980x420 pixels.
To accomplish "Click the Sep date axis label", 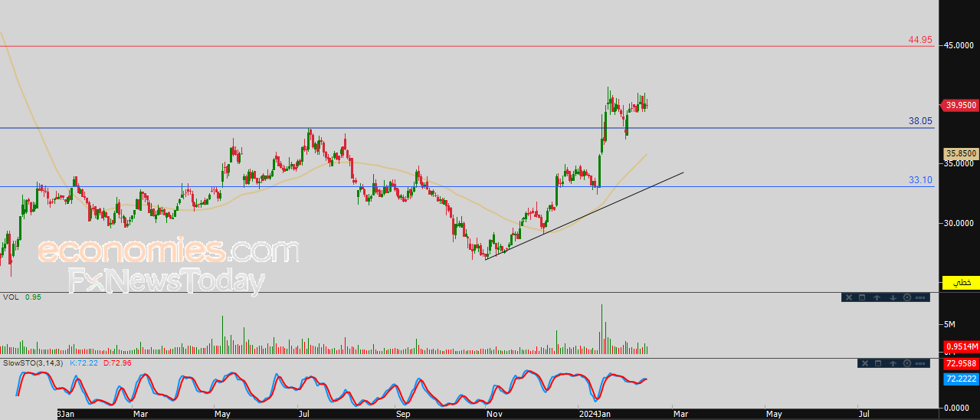I will click(404, 414).
